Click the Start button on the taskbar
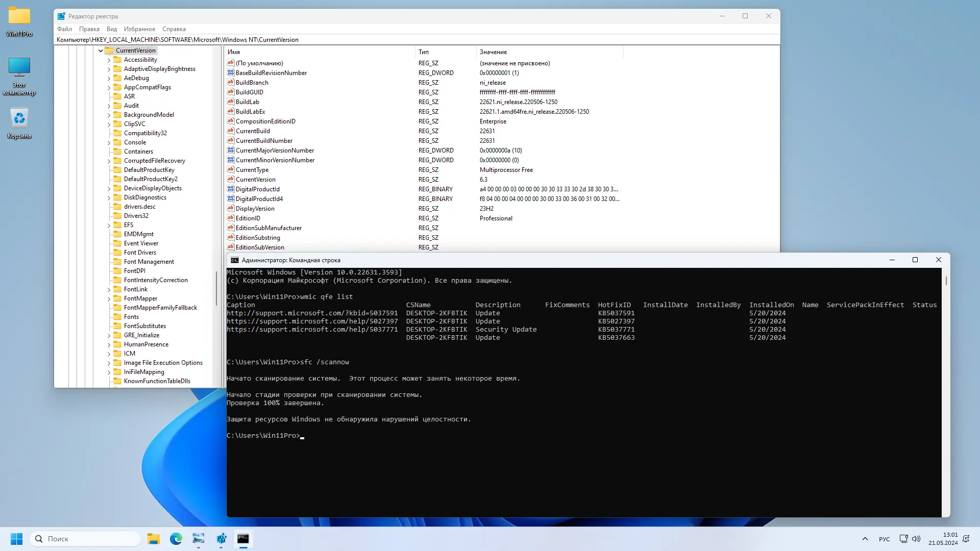980x551 pixels. pos(16,538)
